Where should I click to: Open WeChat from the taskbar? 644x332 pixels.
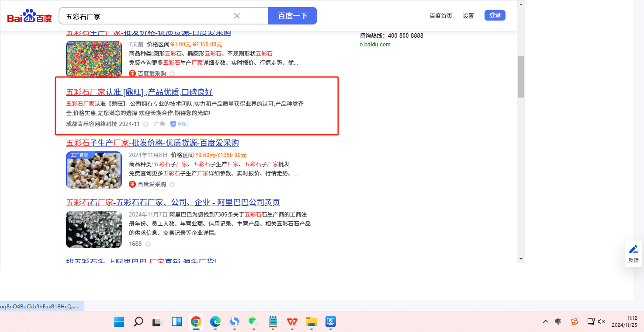coord(253,322)
